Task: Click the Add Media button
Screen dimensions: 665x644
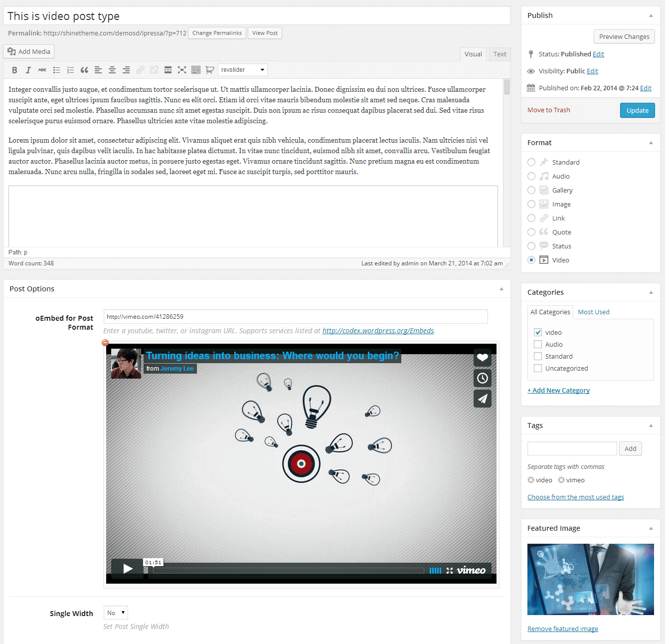Action: [29, 51]
